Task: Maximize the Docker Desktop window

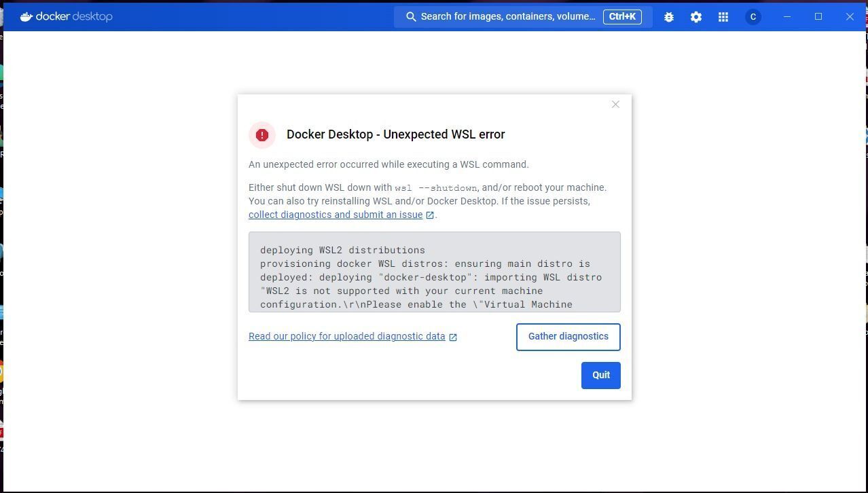Action: (x=818, y=16)
